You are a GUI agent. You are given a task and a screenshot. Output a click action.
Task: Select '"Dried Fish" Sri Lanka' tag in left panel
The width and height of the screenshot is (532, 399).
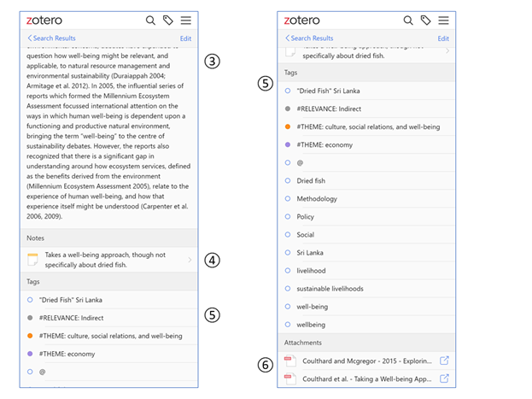(71, 300)
